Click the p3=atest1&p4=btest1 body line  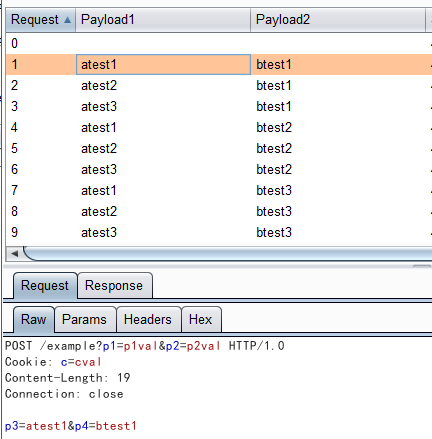pos(71,426)
